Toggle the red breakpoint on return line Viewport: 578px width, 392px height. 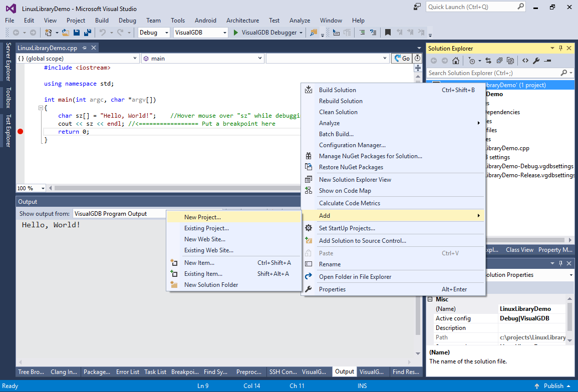pyautogui.click(x=20, y=132)
